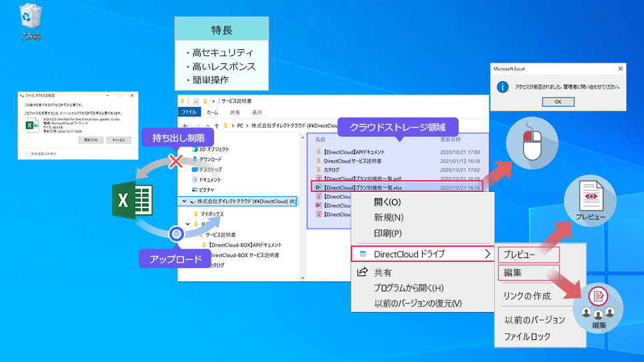Switch to the 表示 ribbon tab
The width and height of the screenshot is (644, 362).
coord(257,112)
